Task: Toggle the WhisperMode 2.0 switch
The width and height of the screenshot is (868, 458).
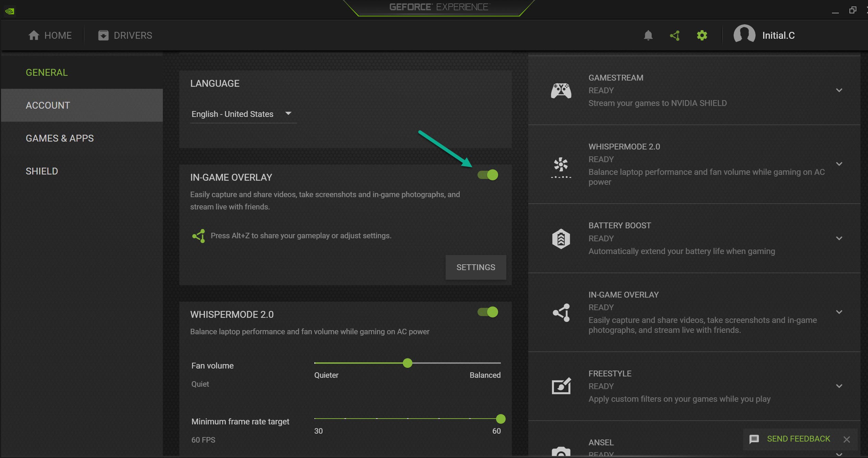Action: pyautogui.click(x=487, y=312)
